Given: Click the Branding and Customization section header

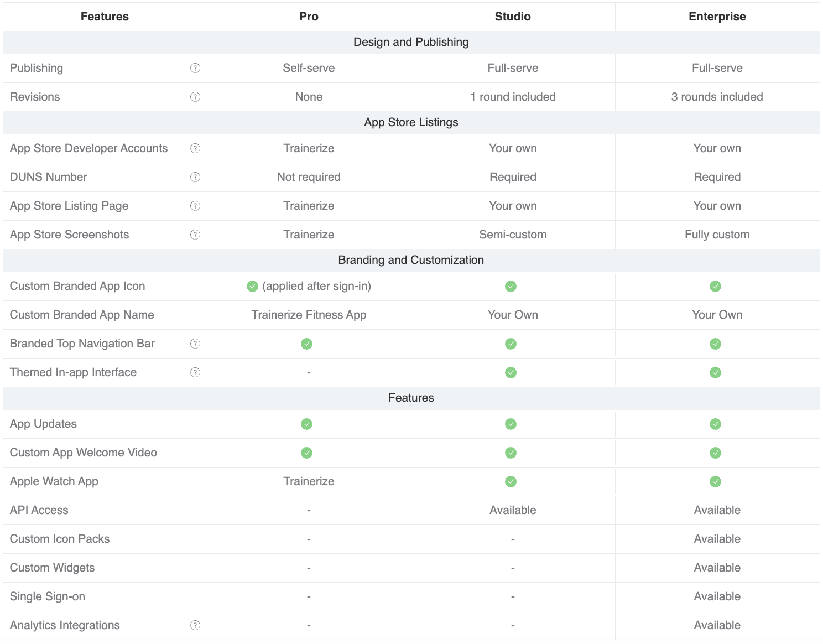Looking at the screenshot, I should 411,260.
